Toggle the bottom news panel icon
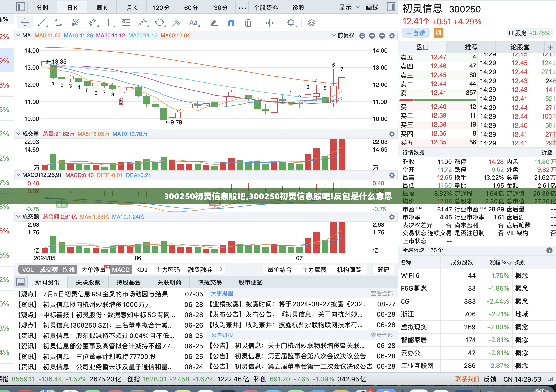The width and height of the screenshot is (556, 392). (x=21, y=282)
